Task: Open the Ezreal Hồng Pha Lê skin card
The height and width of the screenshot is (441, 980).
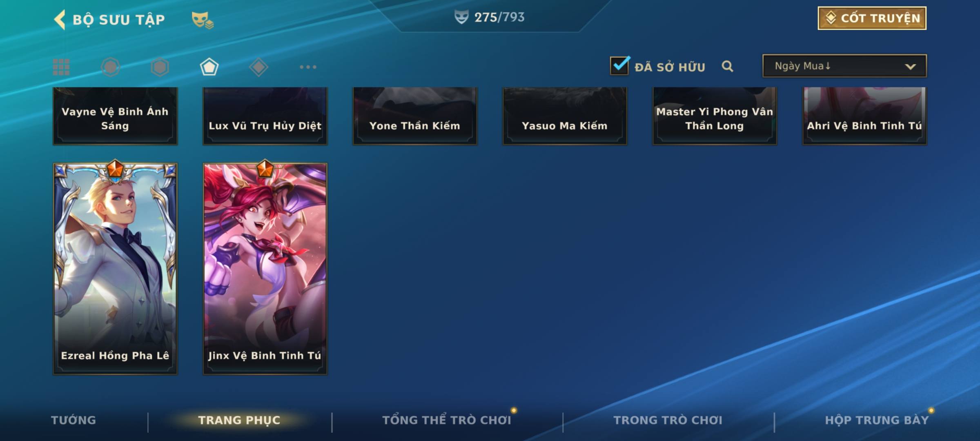Action: pyautogui.click(x=115, y=269)
